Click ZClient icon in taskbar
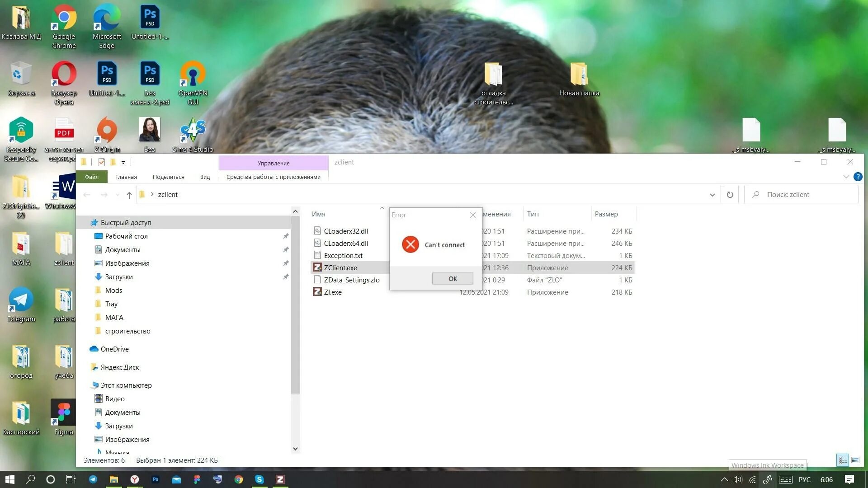This screenshot has height=488, width=868. 280,479
